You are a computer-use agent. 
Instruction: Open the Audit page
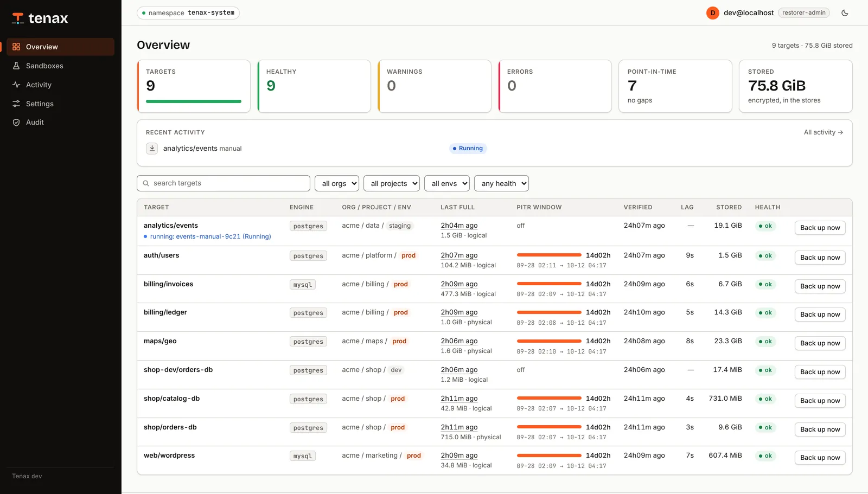coord(60,123)
